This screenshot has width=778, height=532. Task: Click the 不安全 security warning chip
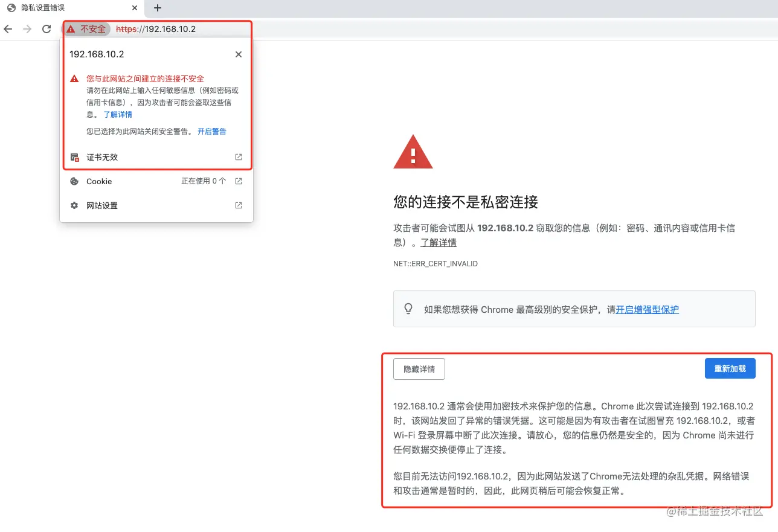tap(86, 29)
